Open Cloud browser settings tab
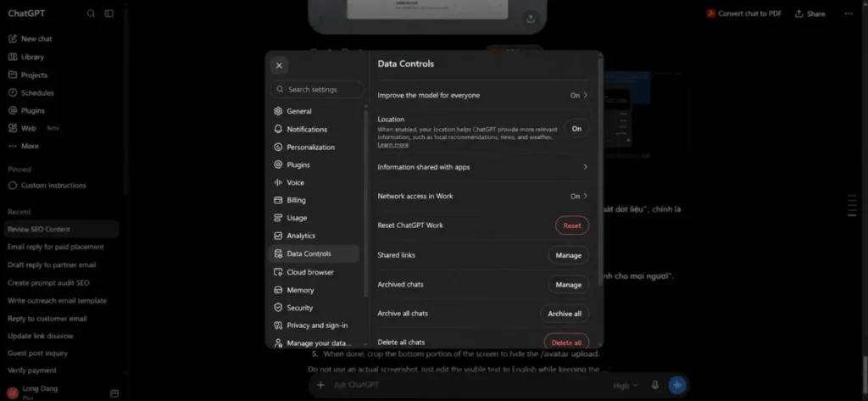This screenshot has height=401, width=868. pos(315,272)
